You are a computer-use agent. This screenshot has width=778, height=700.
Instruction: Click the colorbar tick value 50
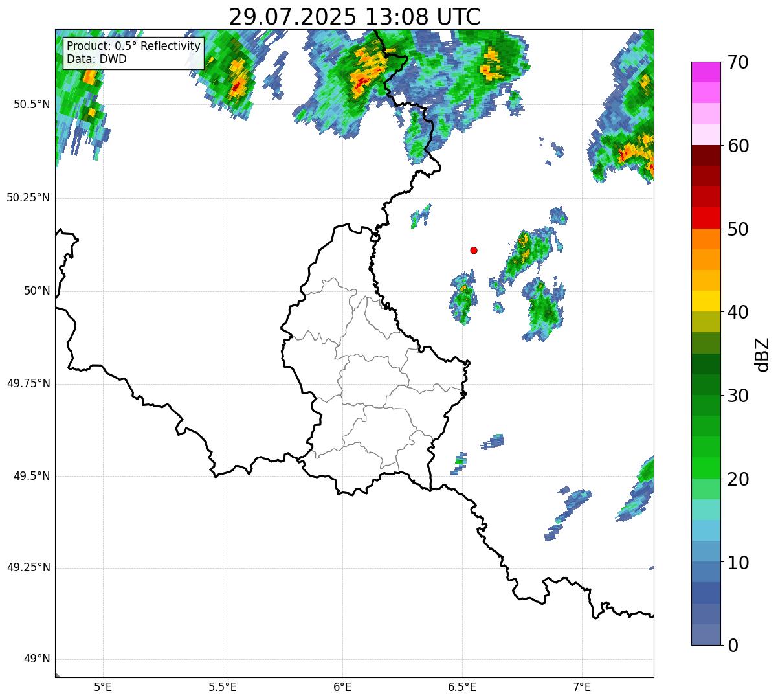click(737, 229)
